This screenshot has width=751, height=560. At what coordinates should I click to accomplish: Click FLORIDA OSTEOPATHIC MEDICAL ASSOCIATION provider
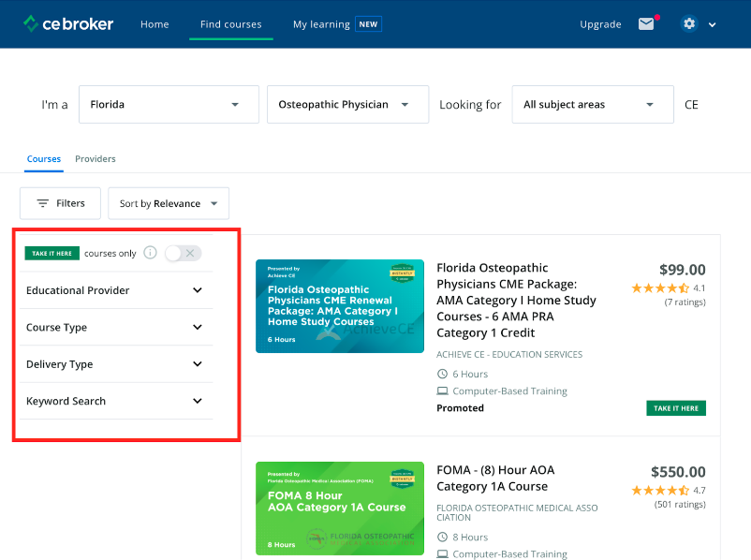(x=517, y=512)
